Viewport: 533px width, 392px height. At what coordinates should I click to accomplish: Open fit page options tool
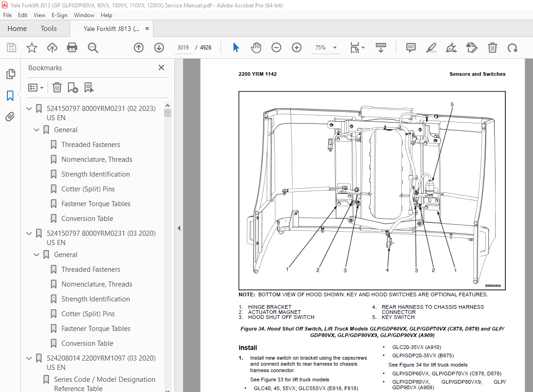[357, 48]
